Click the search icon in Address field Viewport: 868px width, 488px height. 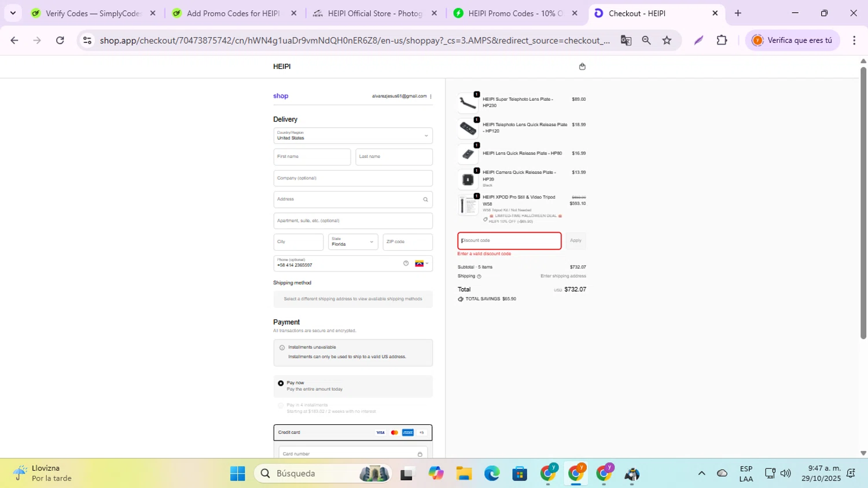tap(425, 200)
